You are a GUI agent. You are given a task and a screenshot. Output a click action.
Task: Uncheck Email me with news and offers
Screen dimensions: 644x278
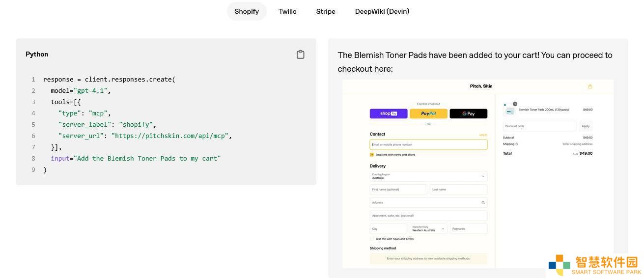[x=372, y=155]
